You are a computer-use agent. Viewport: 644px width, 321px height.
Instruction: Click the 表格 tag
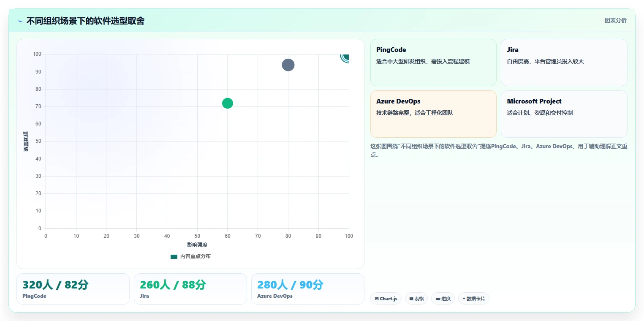416,299
